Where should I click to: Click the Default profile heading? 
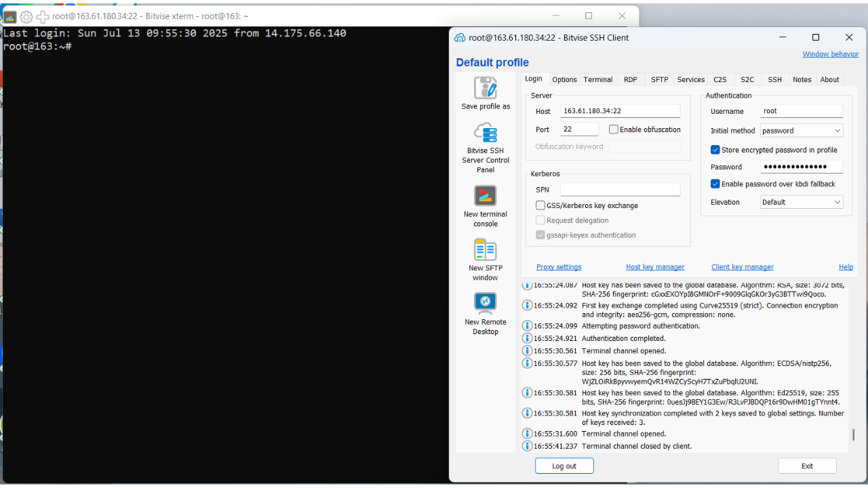[492, 62]
